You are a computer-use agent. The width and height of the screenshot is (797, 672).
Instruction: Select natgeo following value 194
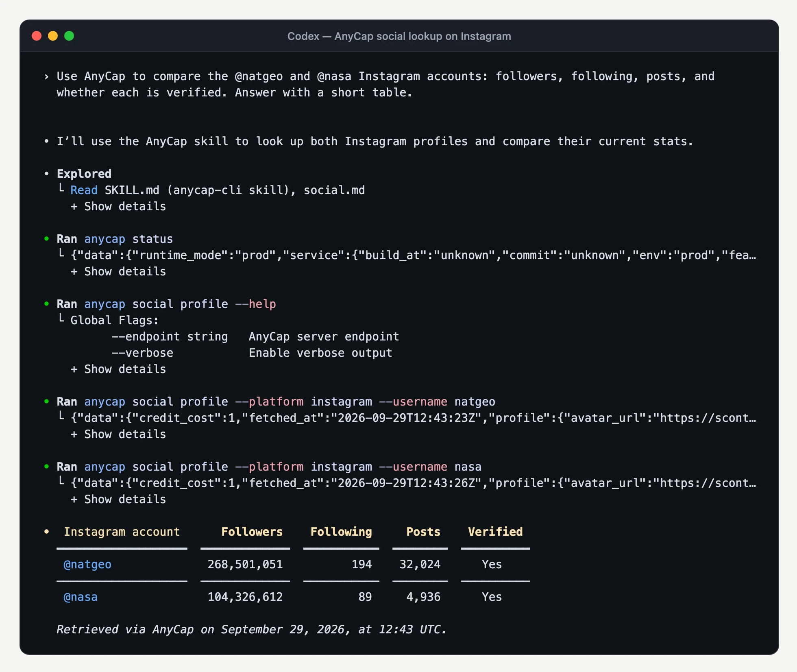tap(362, 564)
